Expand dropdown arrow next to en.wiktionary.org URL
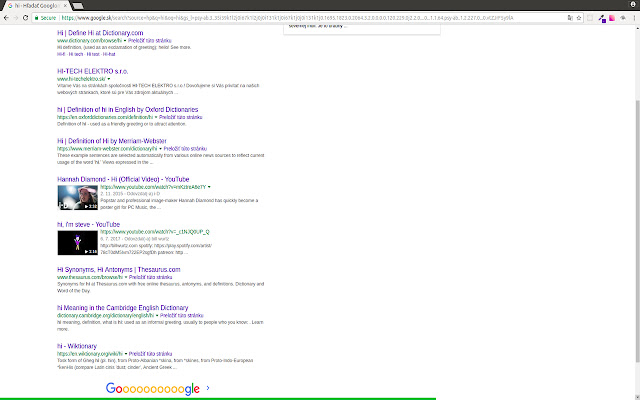Image resolution: width=640 pixels, height=400 pixels. [126, 354]
